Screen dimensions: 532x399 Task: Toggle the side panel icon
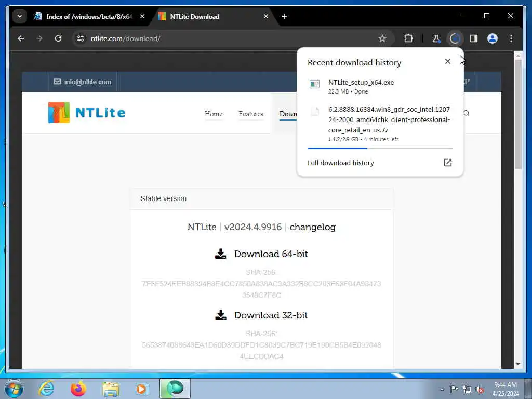(474, 38)
